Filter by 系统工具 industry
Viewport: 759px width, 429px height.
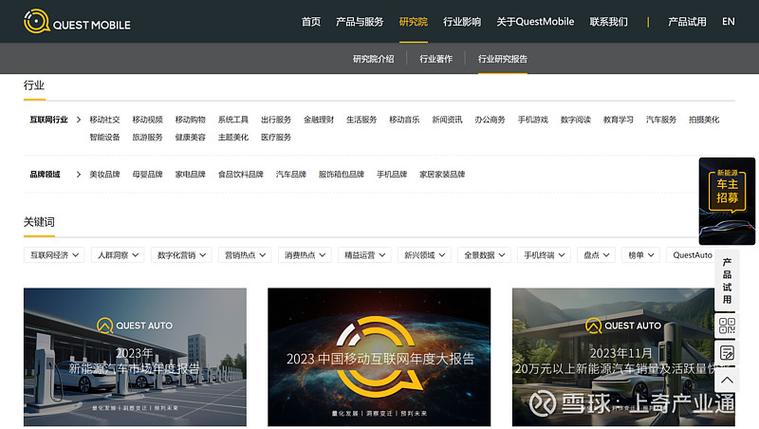tap(233, 120)
